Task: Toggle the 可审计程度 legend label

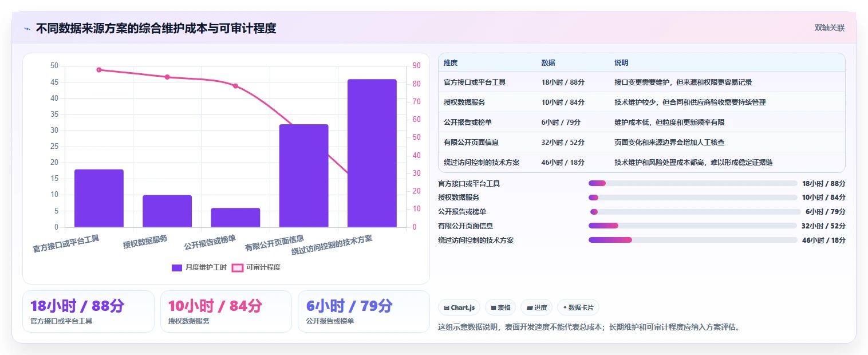Action: [x=263, y=267]
